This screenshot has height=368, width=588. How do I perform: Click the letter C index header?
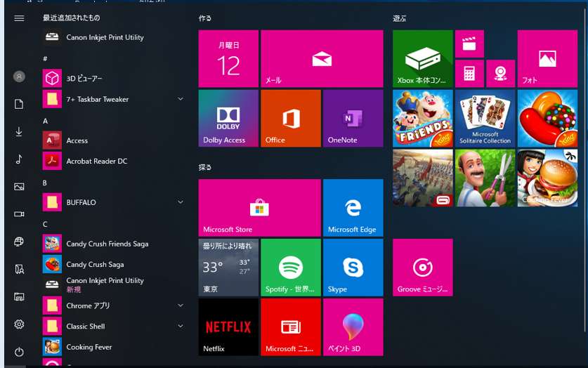point(45,224)
